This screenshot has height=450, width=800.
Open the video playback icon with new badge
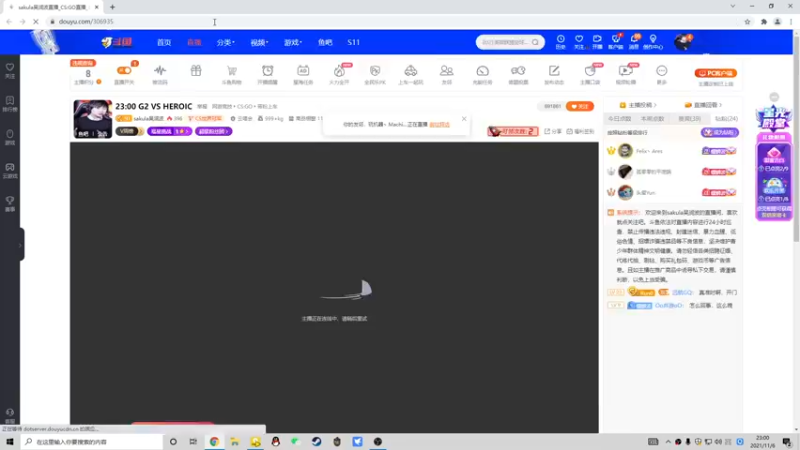tap(626, 73)
